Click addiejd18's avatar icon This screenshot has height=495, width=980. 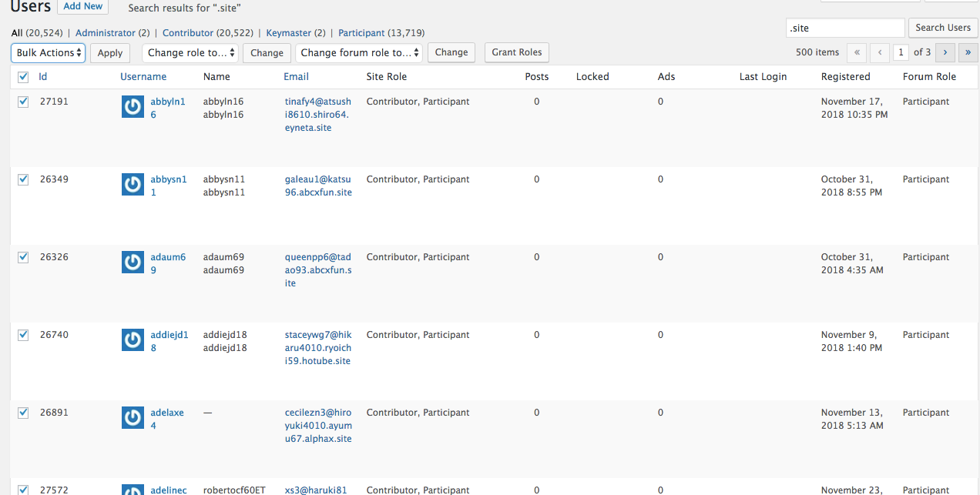coord(133,339)
